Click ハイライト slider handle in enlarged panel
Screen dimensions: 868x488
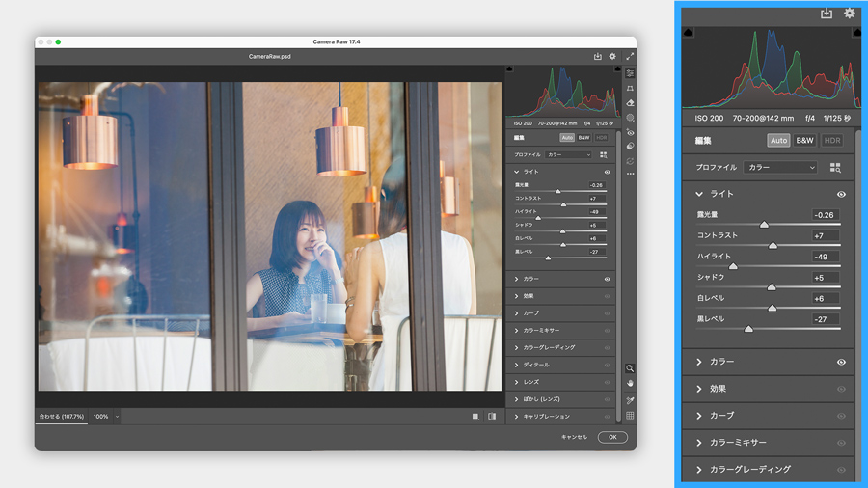733,267
